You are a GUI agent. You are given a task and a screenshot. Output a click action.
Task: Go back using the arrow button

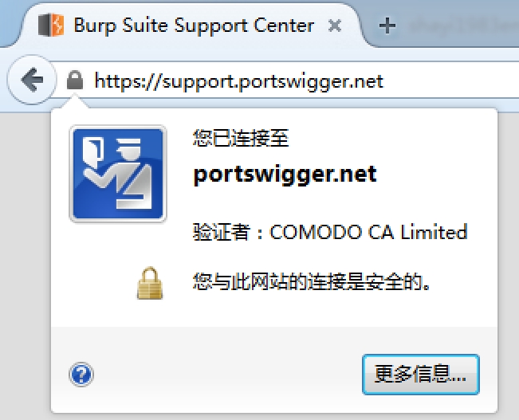(32, 80)
